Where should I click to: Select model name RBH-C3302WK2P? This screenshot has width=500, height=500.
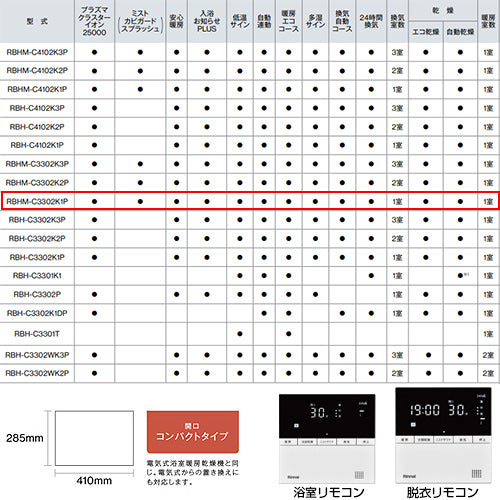point(37,373)
